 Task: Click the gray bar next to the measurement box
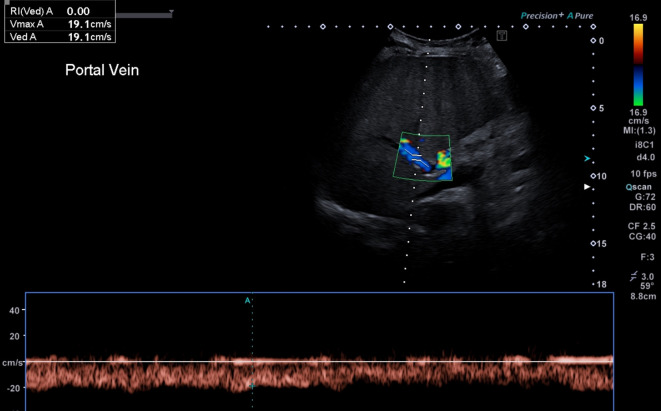click(x=143, y=16)
